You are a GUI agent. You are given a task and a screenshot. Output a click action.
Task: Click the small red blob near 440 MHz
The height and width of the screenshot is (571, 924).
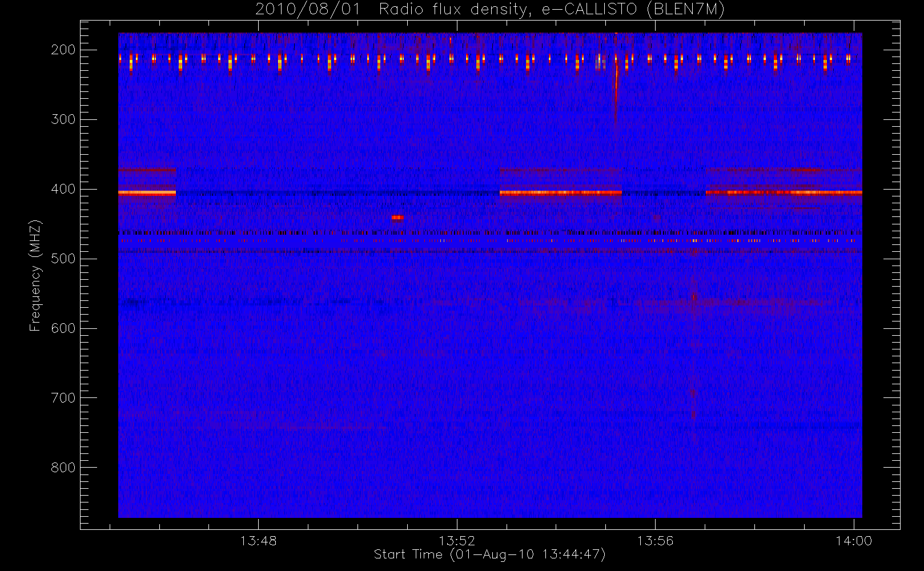tap(397, 217)
